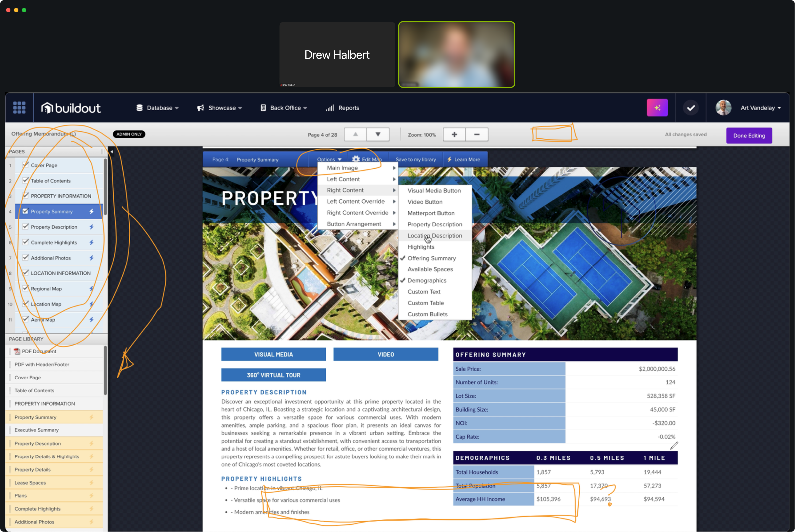Click the Showcase megaphone icon

click(200, 108)
